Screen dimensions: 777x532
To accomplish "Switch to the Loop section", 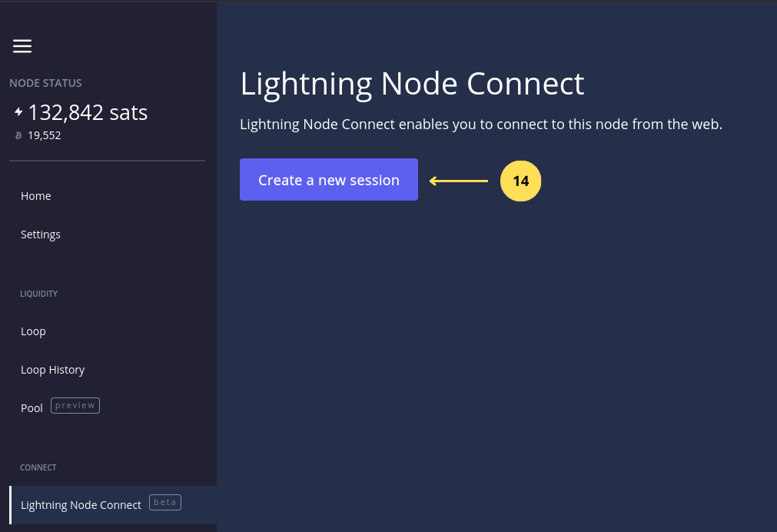I will [x=33, y=331].
